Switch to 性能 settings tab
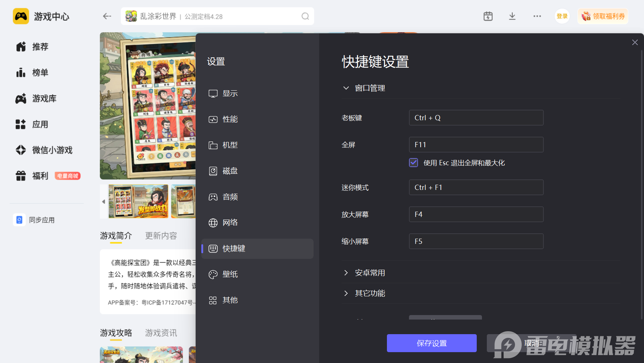644x363 pixels. point(230,120)
